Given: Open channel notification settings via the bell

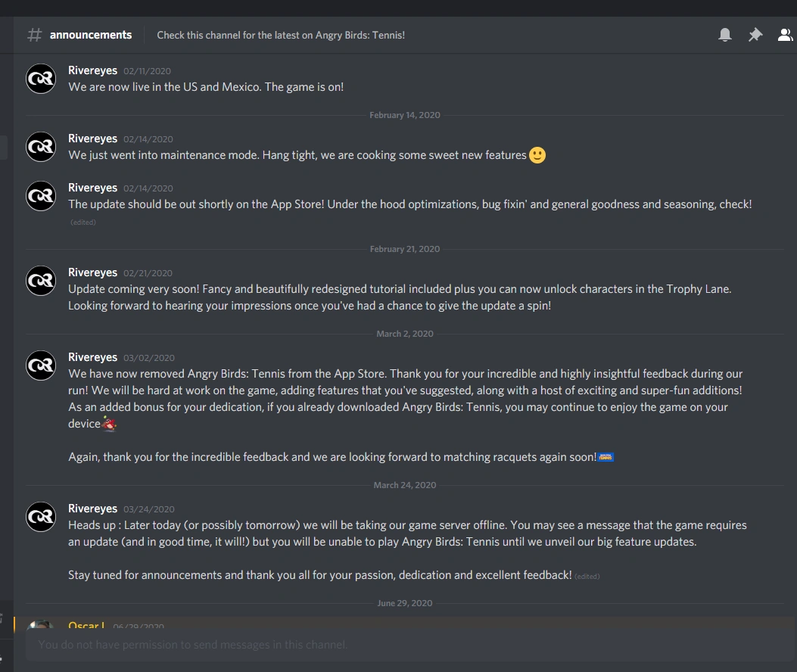Looking at the screenshot, I should [x=724, y=34].
